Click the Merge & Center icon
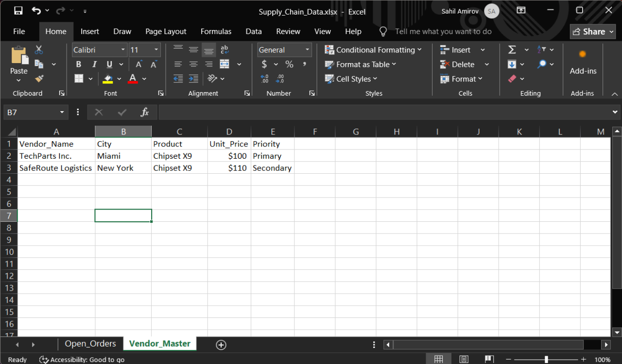 (224, 64)
